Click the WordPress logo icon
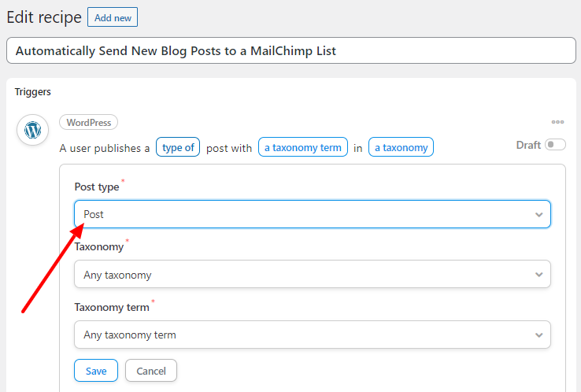This screenshot has width=581, height=392. tap(32, 130)
